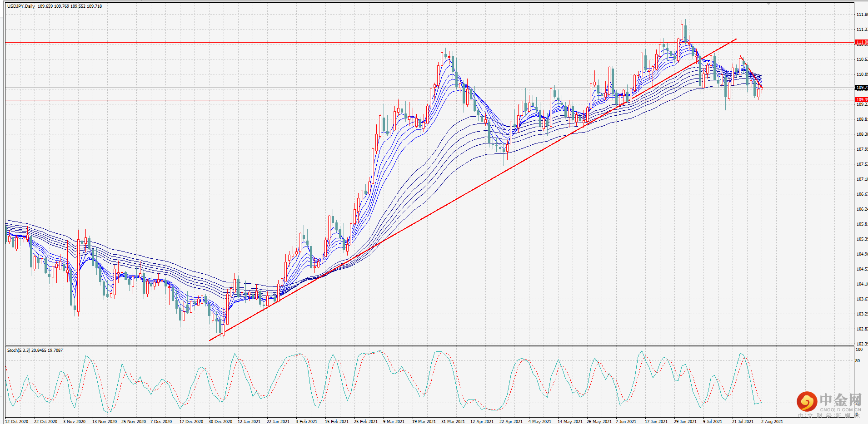Click the 12 Oct 2020 date label
Viewport: 868px width, 424px height.
tap(17, 421)
